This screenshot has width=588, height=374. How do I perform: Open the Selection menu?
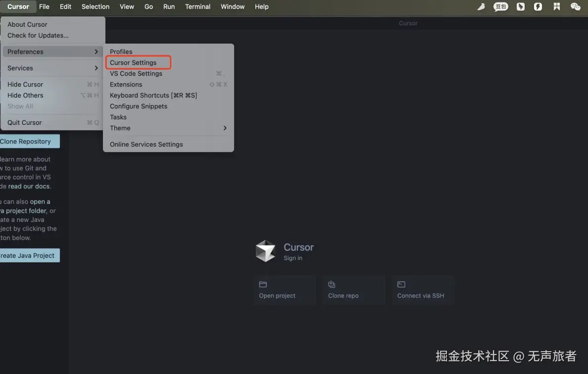tap(96, 7)
